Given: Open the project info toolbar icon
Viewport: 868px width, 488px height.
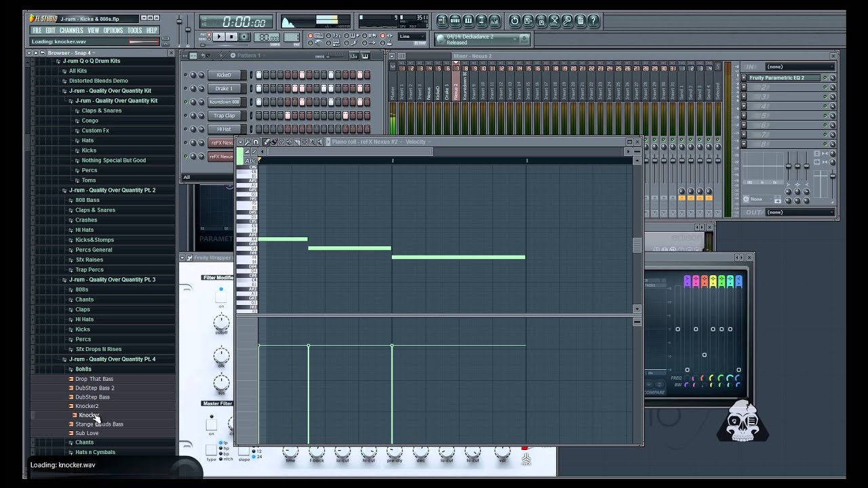Looking at the screenshot, I should point(580,21).
